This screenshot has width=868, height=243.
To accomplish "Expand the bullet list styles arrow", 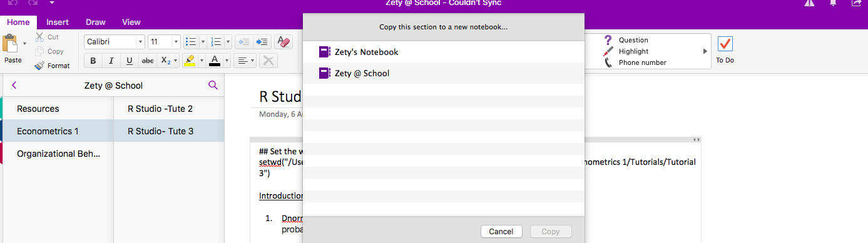I will click(x=203, y=42).
